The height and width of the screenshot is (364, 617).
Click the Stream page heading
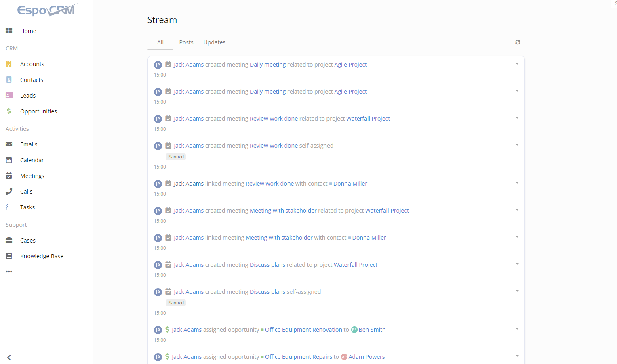162,20
